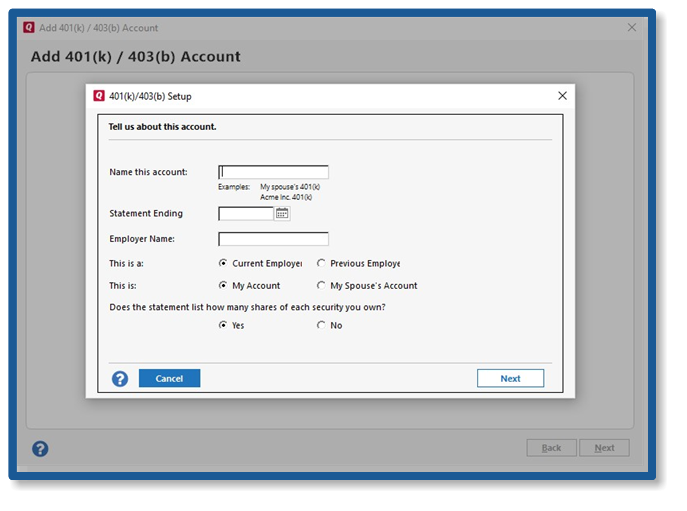Focus the 'Name this account' text field
This screenshot has height=511, width=687.
tap(273, 172)
